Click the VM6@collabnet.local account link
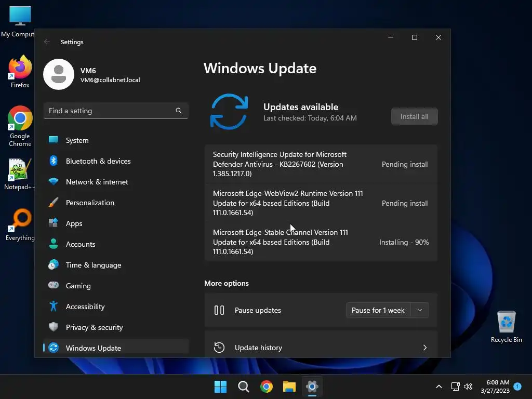The image size is (532, 399). [x=110, y=79]
